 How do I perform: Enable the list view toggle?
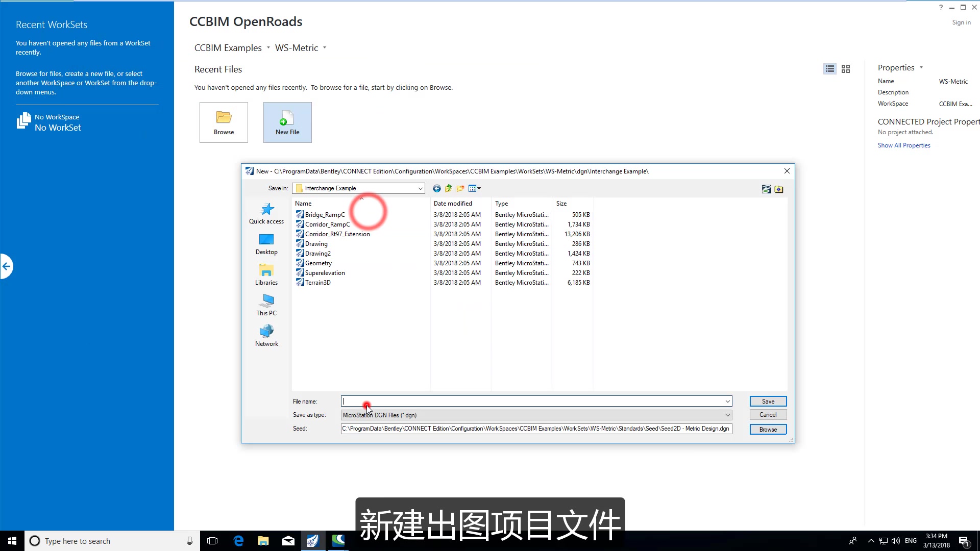(829, 69)
